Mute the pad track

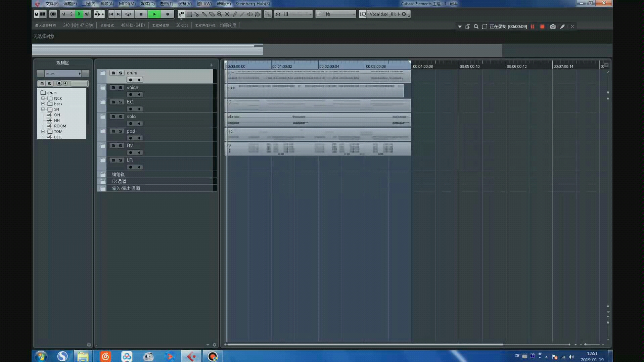[x=113, y=131]
